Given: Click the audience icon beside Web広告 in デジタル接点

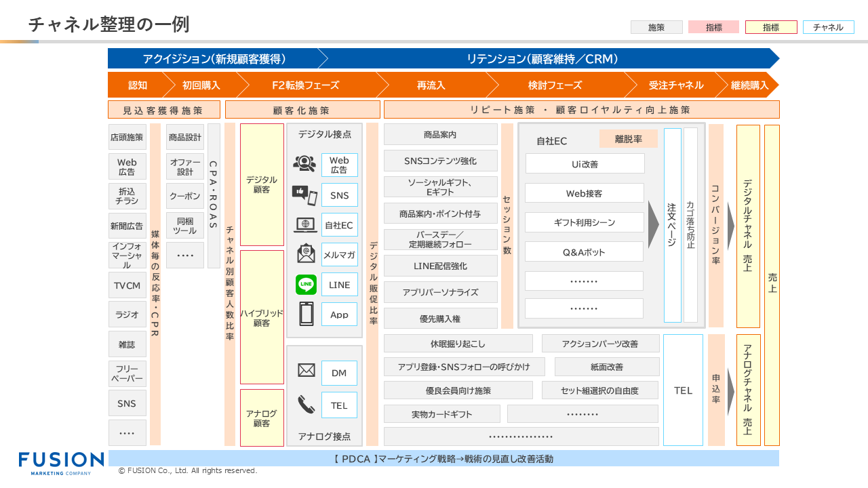Looking at the screenshot, I should click(304, 163).
